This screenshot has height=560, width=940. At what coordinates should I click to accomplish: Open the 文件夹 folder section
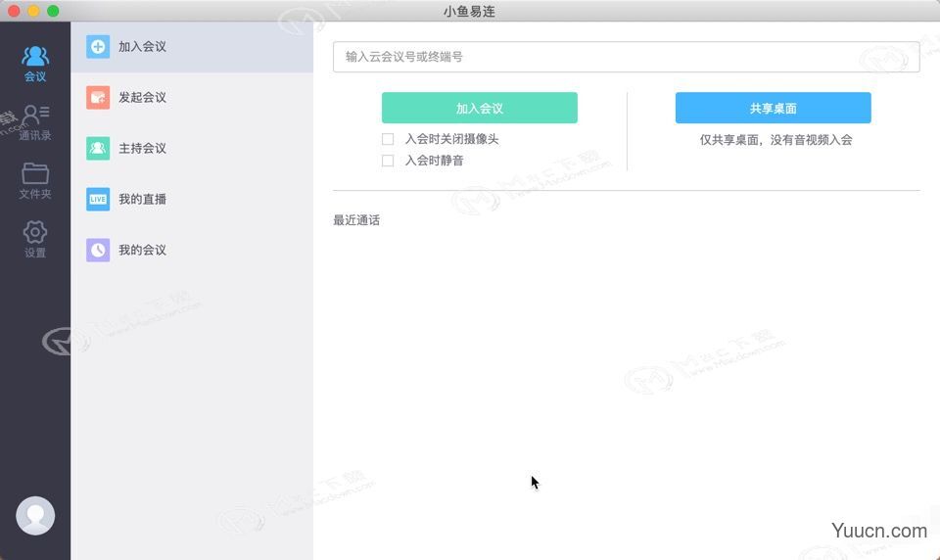point(35,180)
